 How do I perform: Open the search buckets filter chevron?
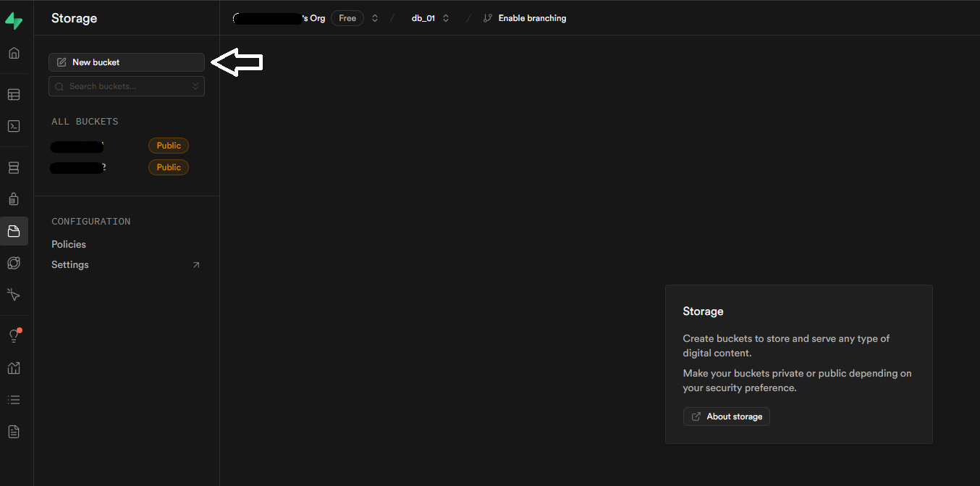click(195, 85)
